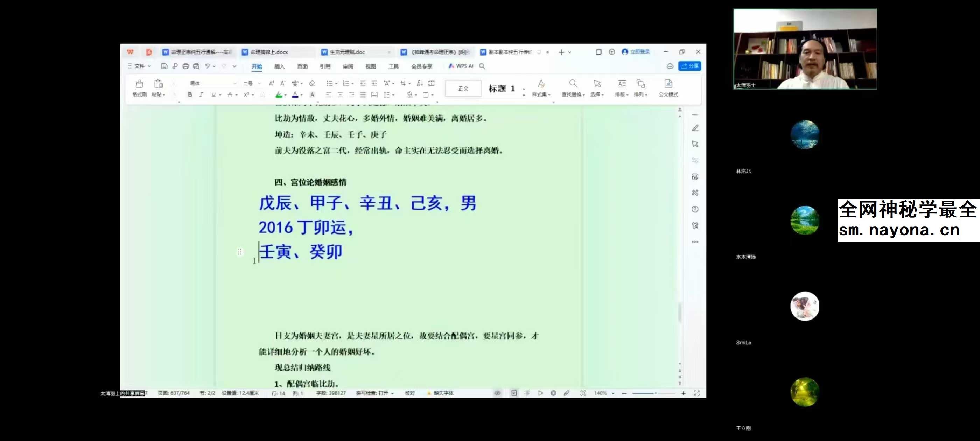Align text left

pyautogui.click(x=329, y=95)
